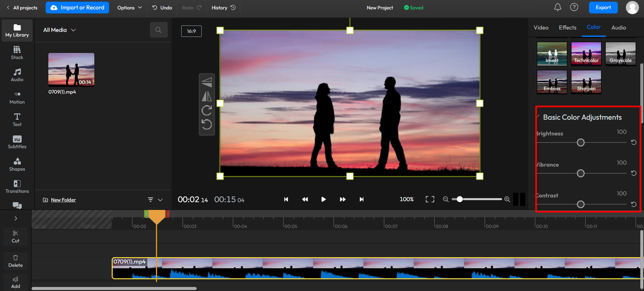Open the Stock media panel

click(17, 52)
